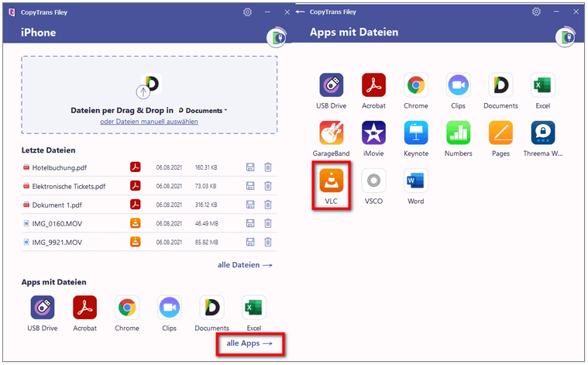Click upload icon in drag and drop area
The height and width of the screenshot is (365, 588).
(143, 92)
